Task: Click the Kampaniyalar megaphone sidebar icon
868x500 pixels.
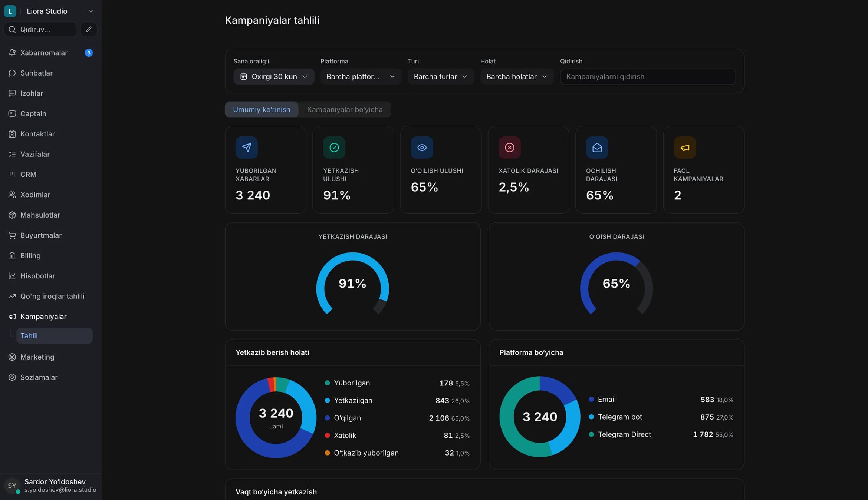Action: click(x=12, y=317)
